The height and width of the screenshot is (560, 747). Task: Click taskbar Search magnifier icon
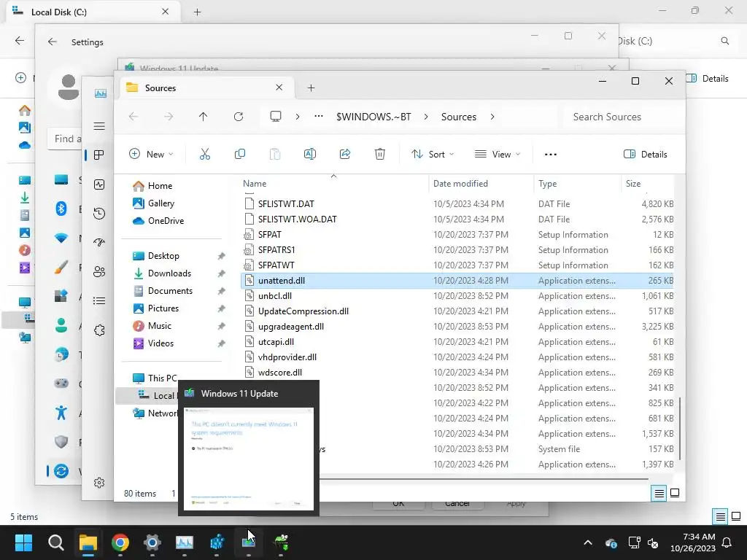tap(55, 542)
